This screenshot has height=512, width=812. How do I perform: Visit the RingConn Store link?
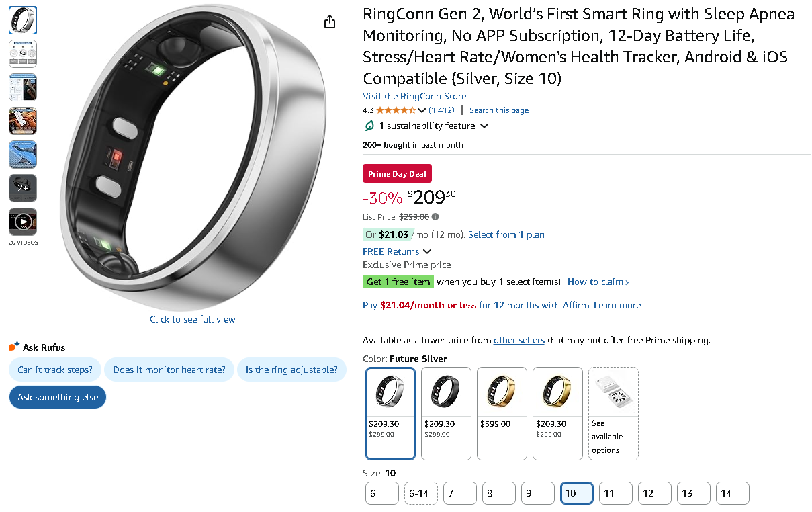pyautogui.click(x=414, y=96)
